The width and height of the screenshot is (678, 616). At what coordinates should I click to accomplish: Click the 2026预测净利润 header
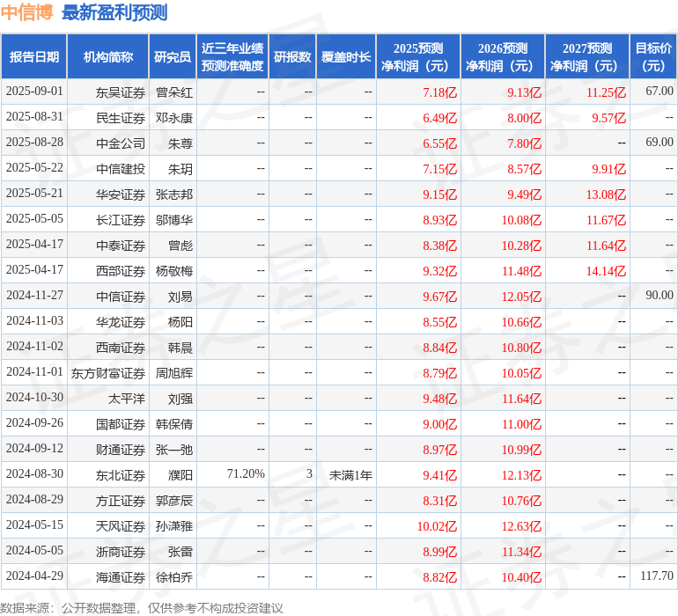coord(503,57)
